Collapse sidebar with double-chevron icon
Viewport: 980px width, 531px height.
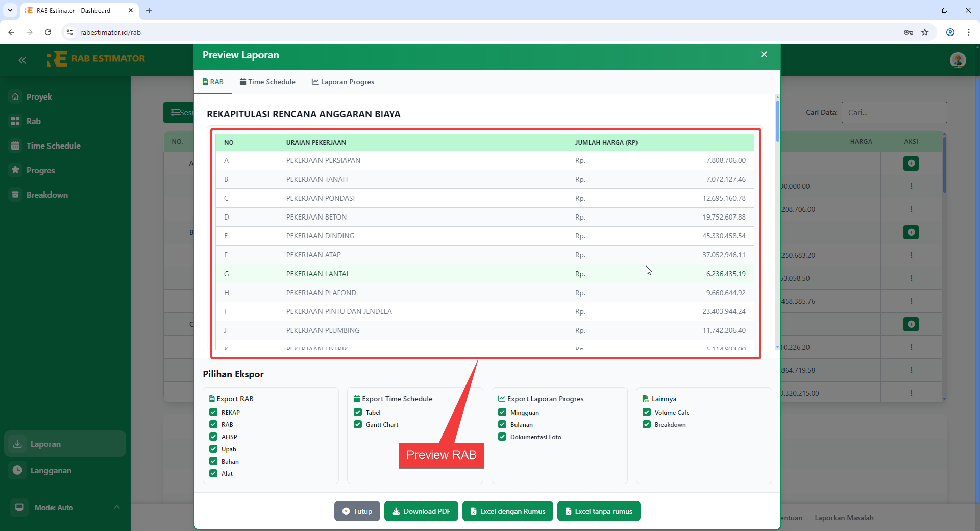coord(22,60)
